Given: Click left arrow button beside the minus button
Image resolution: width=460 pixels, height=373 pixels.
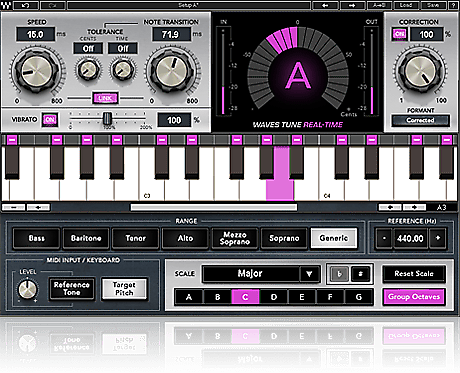Looking at the screenshot, I should click(x=38, y=208).
